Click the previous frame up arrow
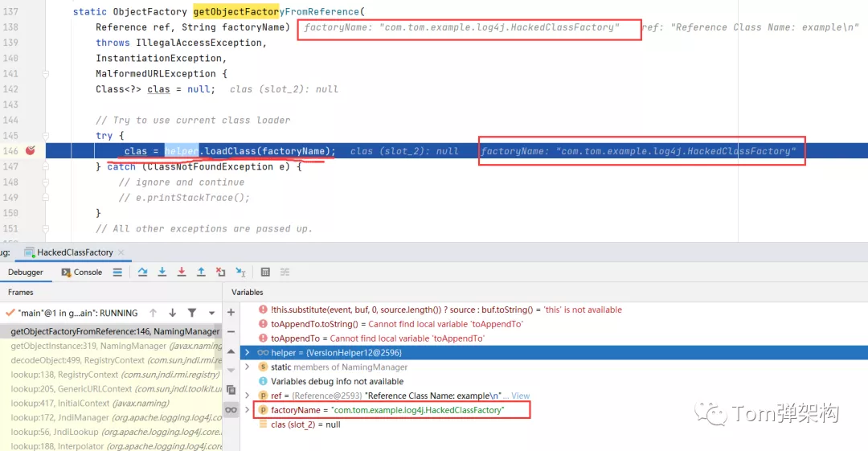Screen dimensions: 868x451 [154, 313]
